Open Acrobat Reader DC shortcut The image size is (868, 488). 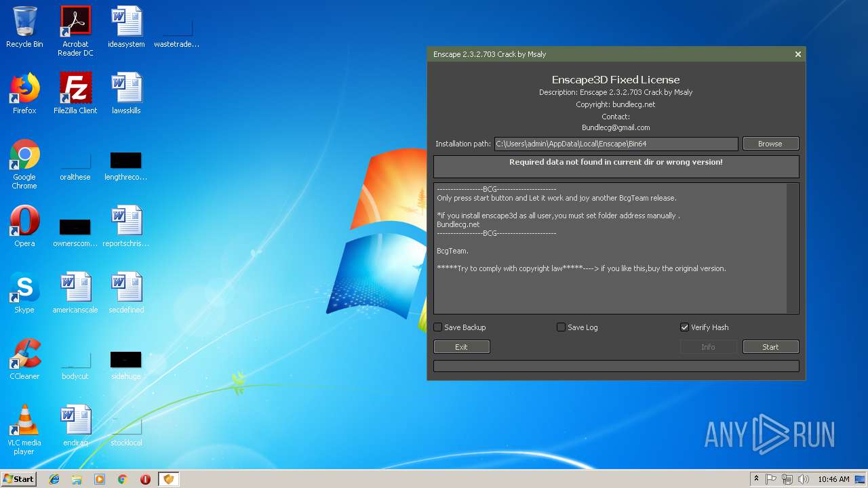75,31
